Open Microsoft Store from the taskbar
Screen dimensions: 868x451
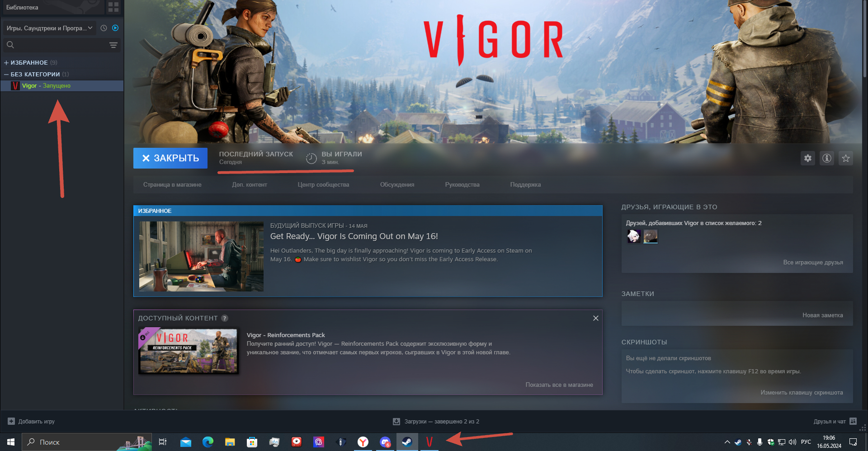(x=252, y=442)
